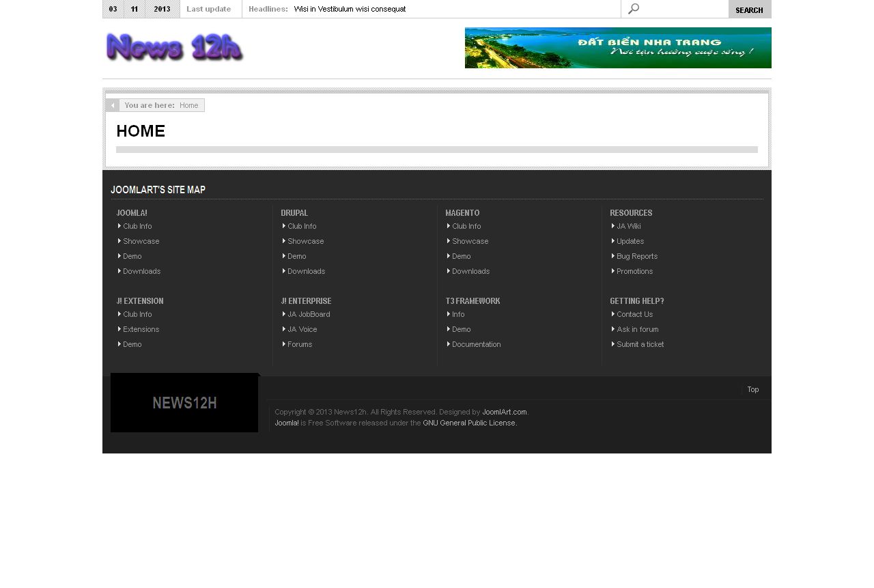
Task: Open headline Wisi in Vestibulum wisi consequat
Action: coord(350,10)
